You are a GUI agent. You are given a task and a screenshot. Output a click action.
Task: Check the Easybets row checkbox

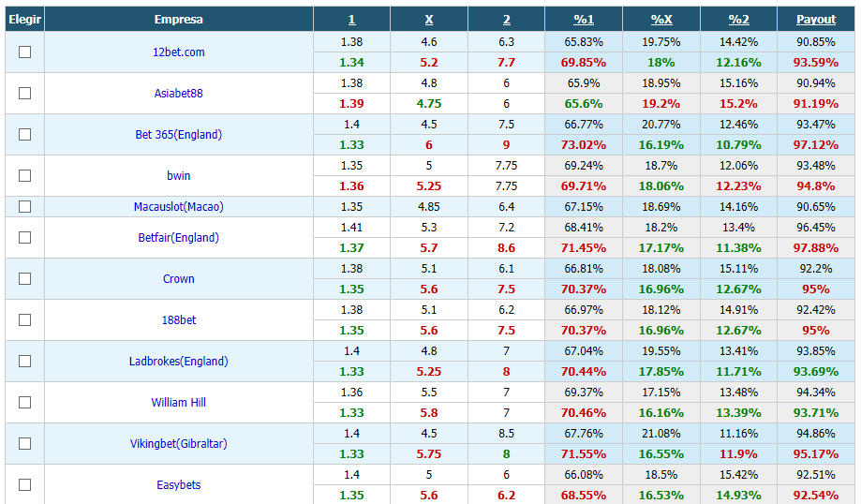tap(24, 484)
